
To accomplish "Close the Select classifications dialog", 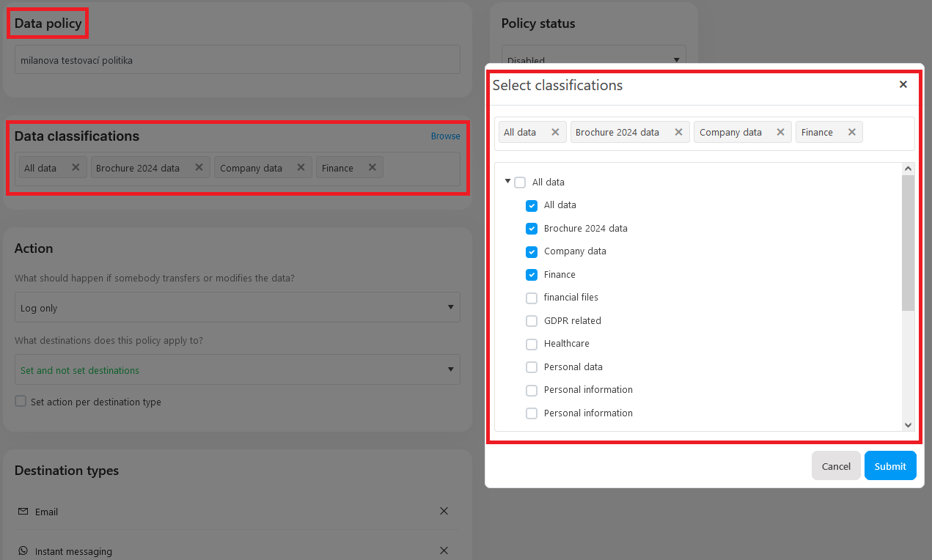I will [903, 84].
